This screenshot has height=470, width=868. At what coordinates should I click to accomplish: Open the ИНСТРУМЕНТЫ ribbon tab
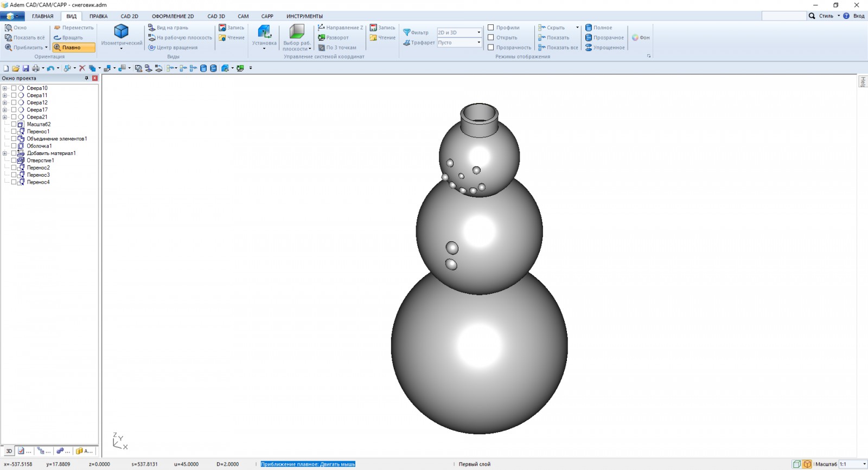click(304, 16)
